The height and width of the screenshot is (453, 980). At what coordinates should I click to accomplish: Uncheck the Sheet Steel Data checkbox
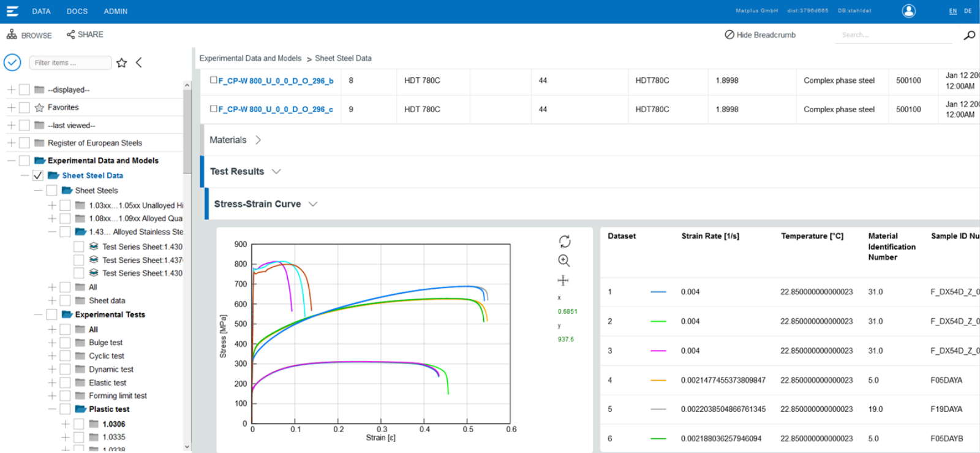[38, 175]
